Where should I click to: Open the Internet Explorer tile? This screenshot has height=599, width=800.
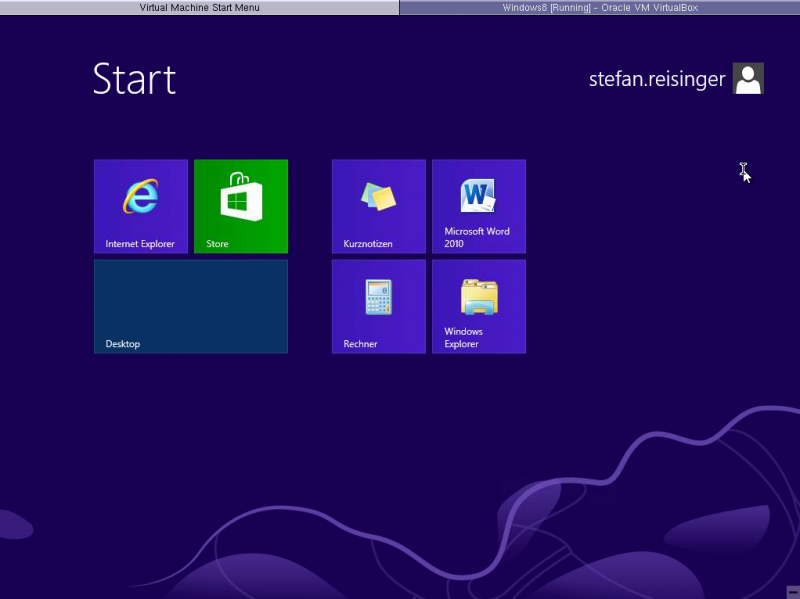click(141, 206)
